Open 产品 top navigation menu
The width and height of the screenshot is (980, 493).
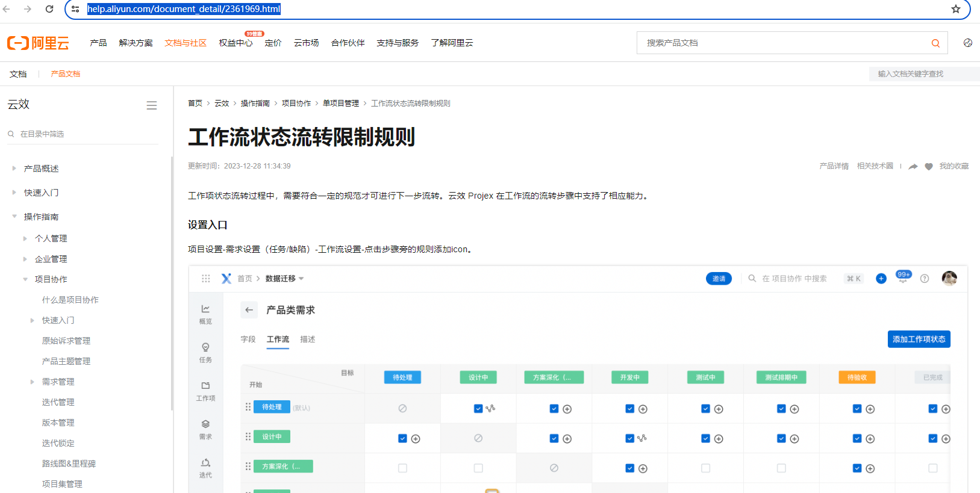click(98, 43)
